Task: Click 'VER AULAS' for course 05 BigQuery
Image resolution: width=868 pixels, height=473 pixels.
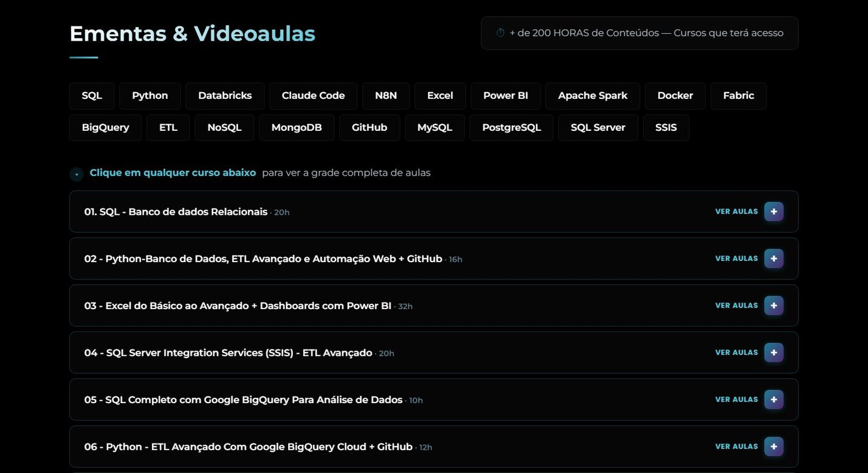Action: point(737,400)
